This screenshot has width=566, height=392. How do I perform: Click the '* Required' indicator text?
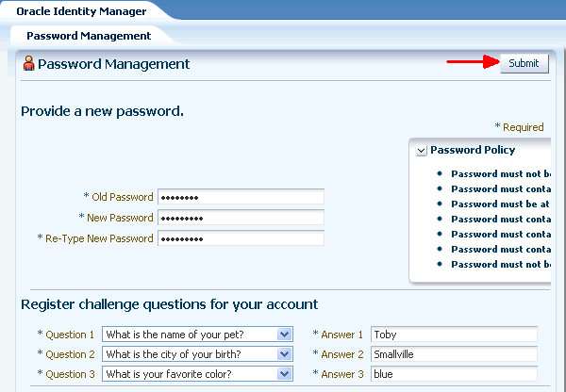[x=519, y=127]
